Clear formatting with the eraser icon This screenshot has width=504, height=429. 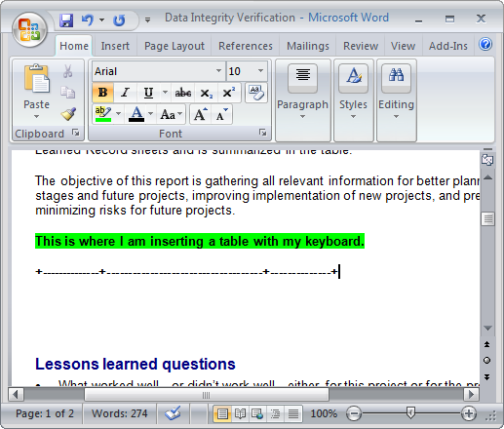click(x=256, y=93)
